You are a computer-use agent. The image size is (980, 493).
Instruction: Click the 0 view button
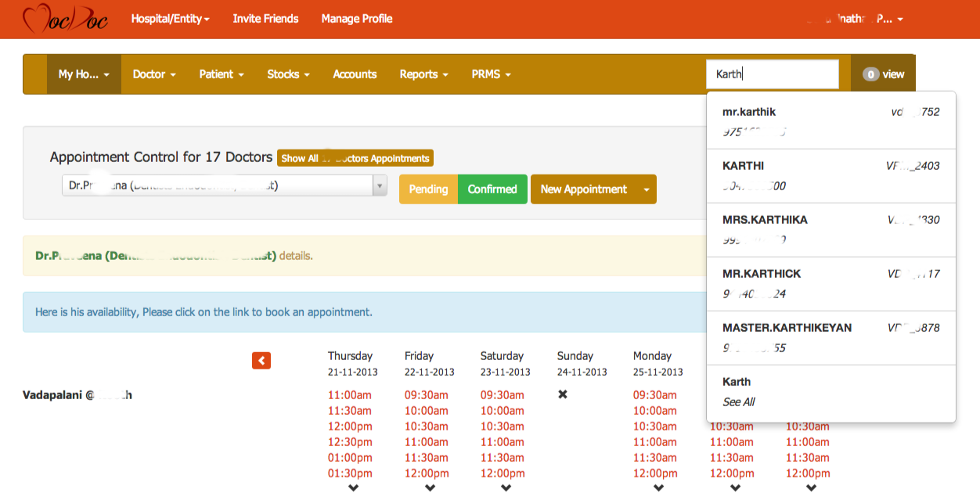point(883,74)
